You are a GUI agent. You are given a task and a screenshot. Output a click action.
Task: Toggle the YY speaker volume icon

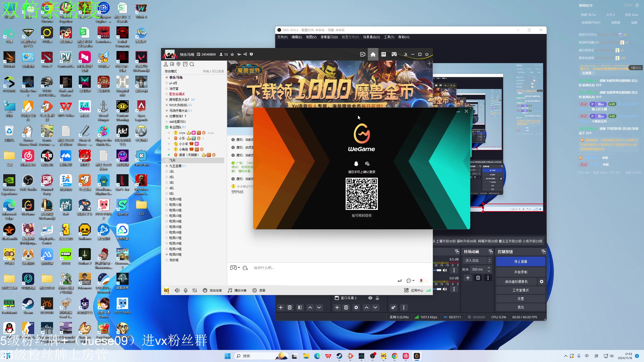177,290
